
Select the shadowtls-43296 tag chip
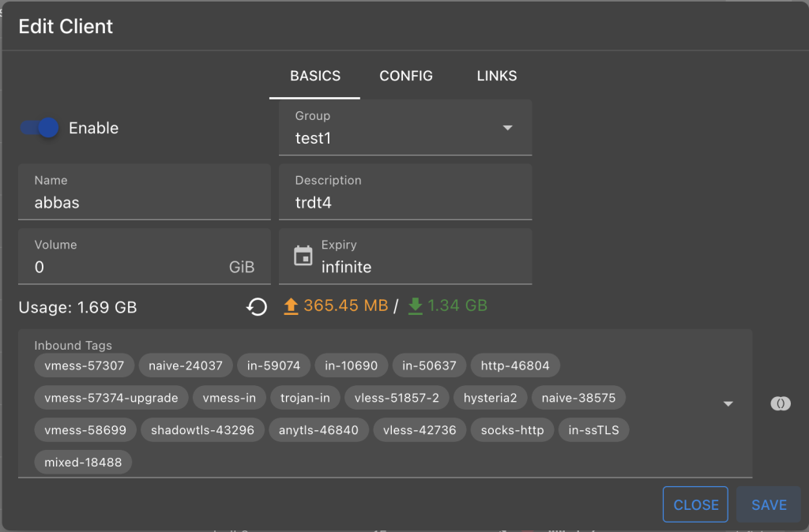pos(203,430)
